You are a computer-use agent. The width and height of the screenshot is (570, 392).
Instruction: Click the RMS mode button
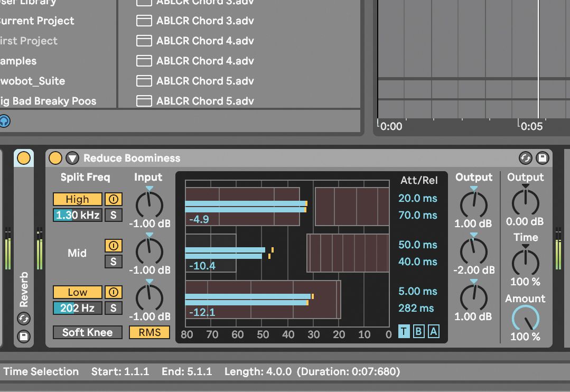149,332
